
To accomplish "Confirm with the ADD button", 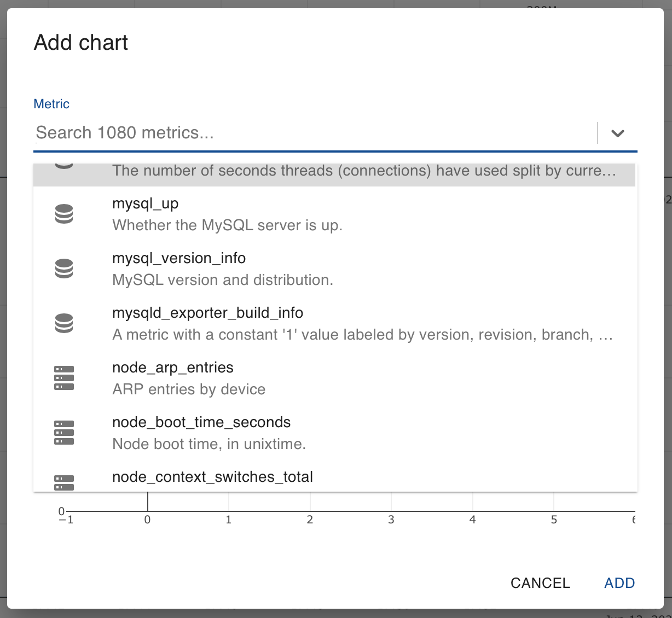I will coord(619,583).
